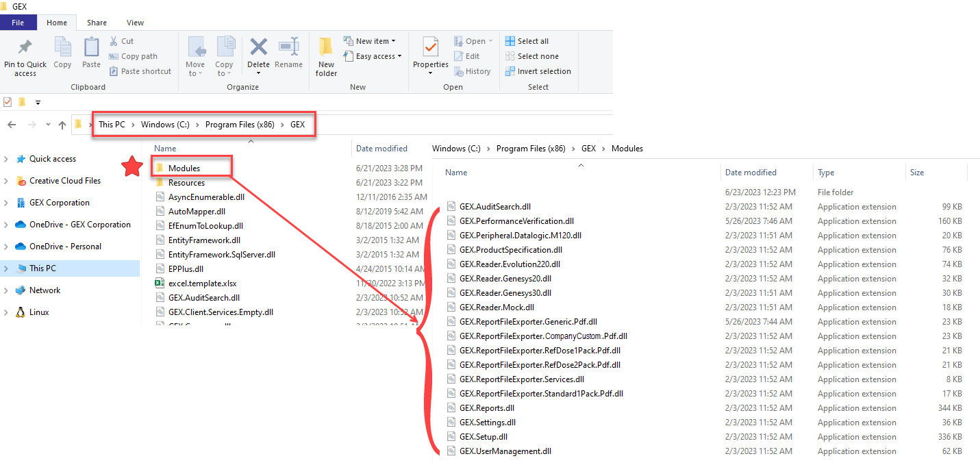Select GEX.Setup.dll in Modules
The height and width of the screenshot is (465, 980).
click(x=483, y=437)
